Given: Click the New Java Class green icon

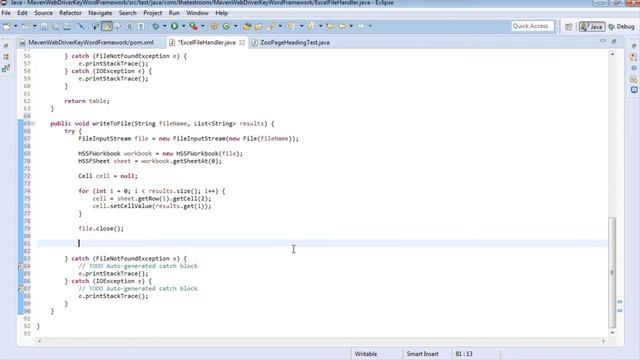Looking at the screenshot, I should pyautogui.click(x=226, y=27).
